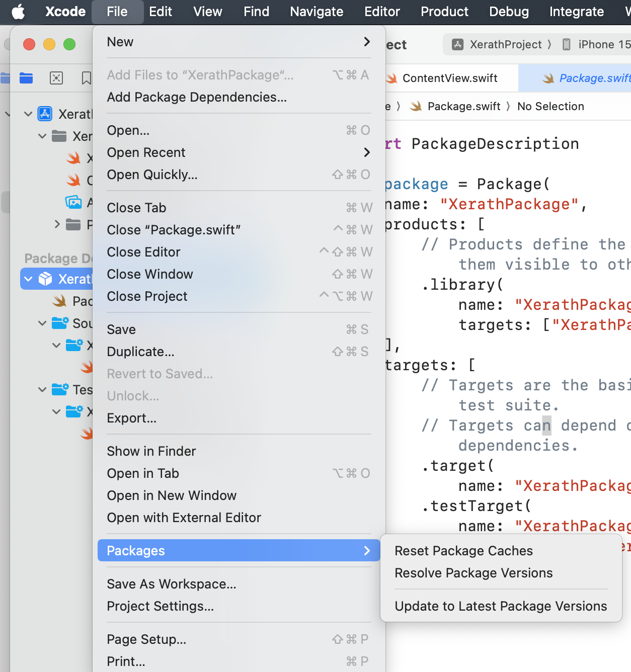Click No Selection in the breadcrumb
Screen dimensions: 631x672
coord(550,106)
